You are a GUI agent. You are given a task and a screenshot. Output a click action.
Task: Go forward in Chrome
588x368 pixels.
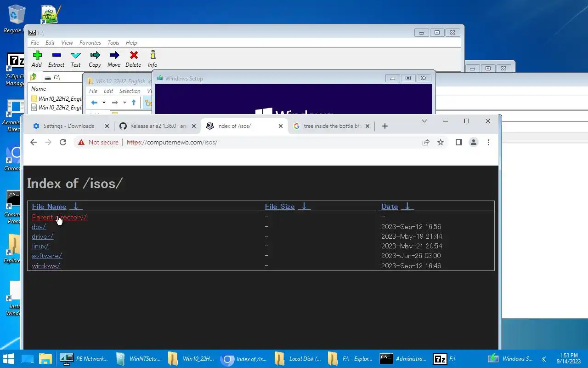[48, 142]
